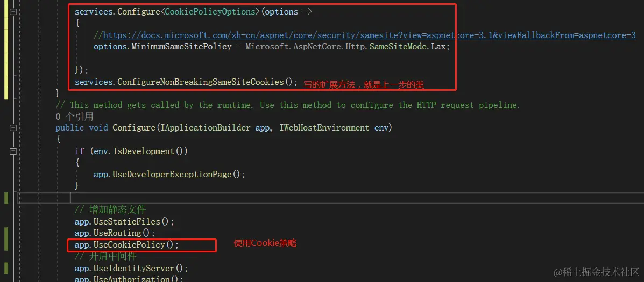Click the app.UseAuthorization() line
Viewport: 644px width, 282px height.
129,279
